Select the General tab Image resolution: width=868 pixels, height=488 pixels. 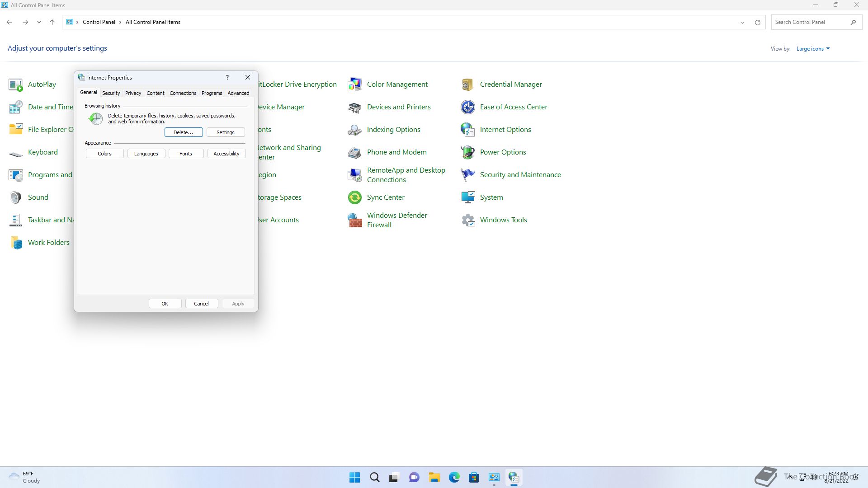pos(88,92)
